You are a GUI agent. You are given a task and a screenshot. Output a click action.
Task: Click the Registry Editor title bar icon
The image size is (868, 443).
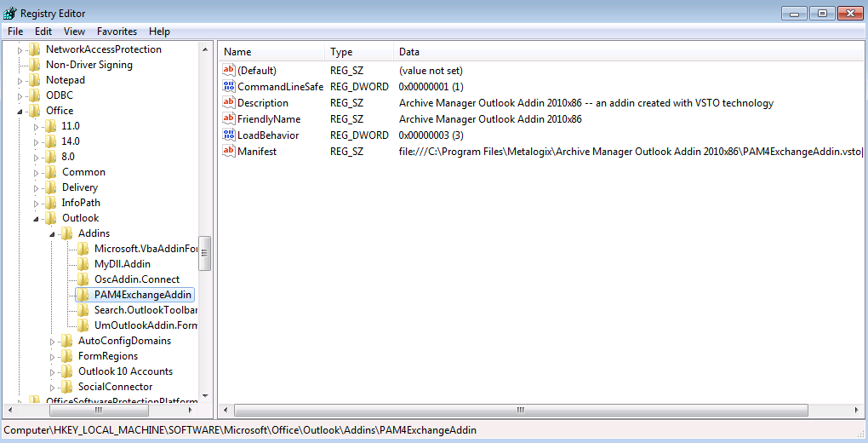coord(10,13)
